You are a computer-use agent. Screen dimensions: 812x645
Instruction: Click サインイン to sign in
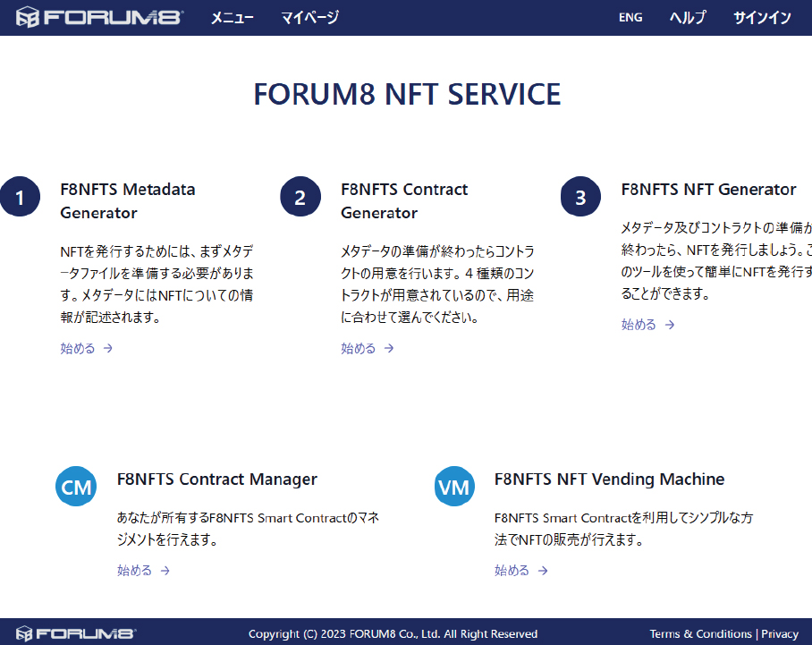pos(762,18)
